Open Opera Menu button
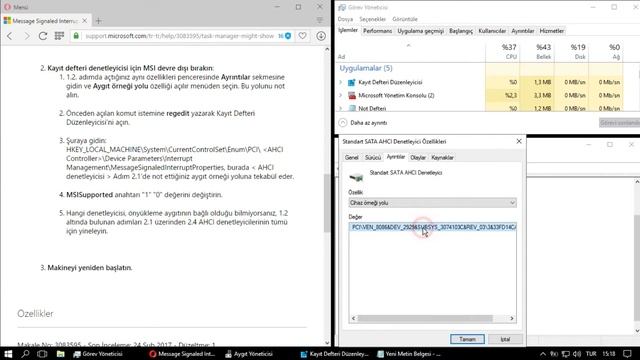The image size is (640, 360). point(16,7)
